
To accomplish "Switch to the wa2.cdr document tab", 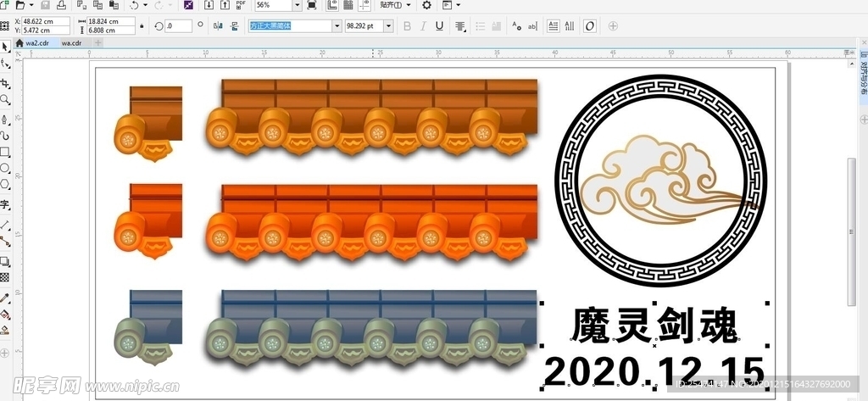I will click(x=36, y=42).
